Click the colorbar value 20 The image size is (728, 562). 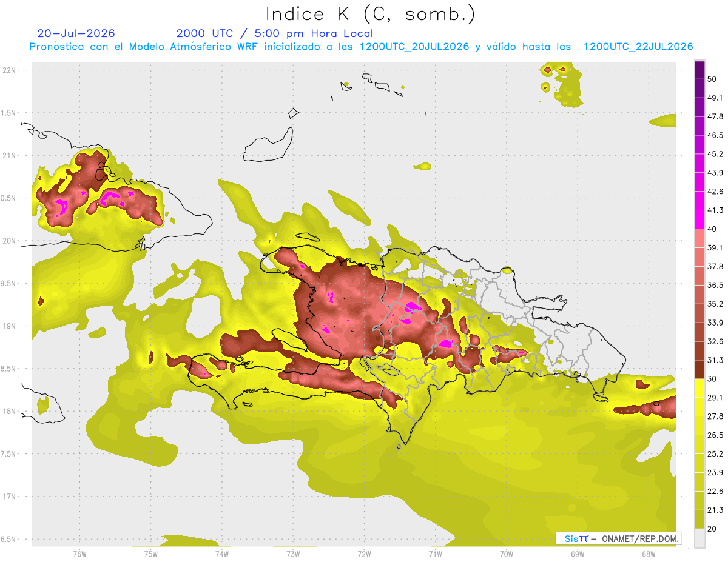(x=713, y=529)
